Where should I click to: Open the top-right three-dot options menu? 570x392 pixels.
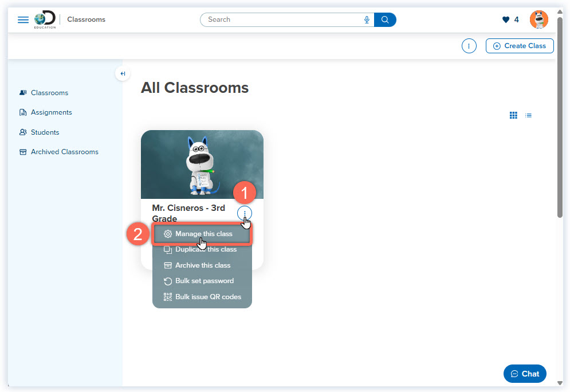click(469, 46)
